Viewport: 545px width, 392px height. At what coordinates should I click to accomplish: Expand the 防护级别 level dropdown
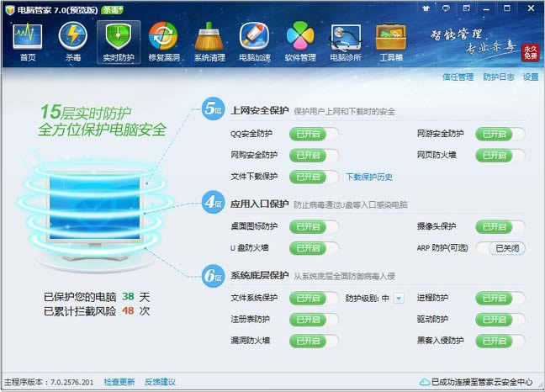(x=399, y=298)
